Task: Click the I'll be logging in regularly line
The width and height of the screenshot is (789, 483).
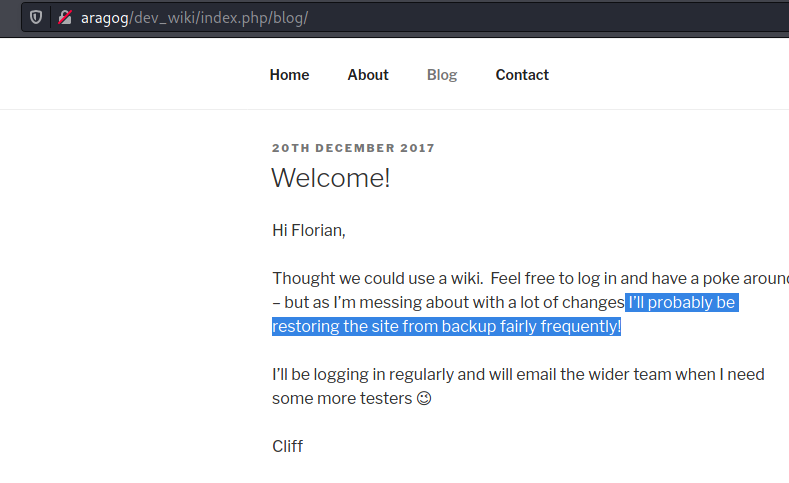Action: tap(518, 374)
